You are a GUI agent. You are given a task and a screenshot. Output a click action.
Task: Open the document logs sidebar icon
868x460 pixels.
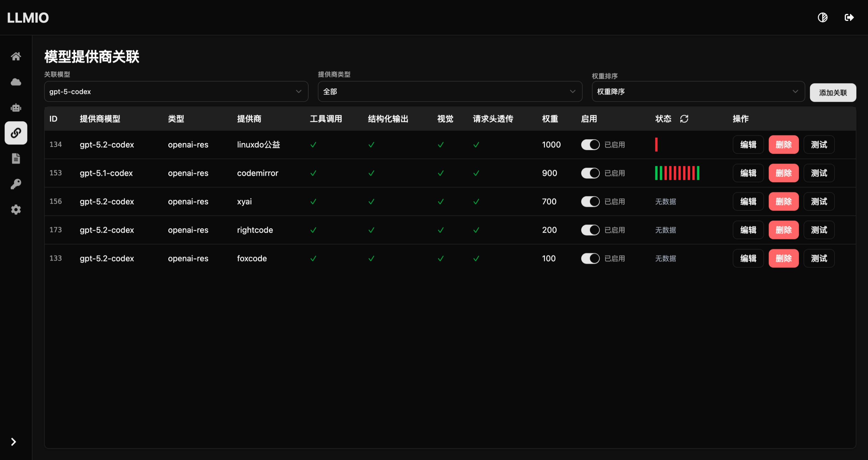(16, 158)
